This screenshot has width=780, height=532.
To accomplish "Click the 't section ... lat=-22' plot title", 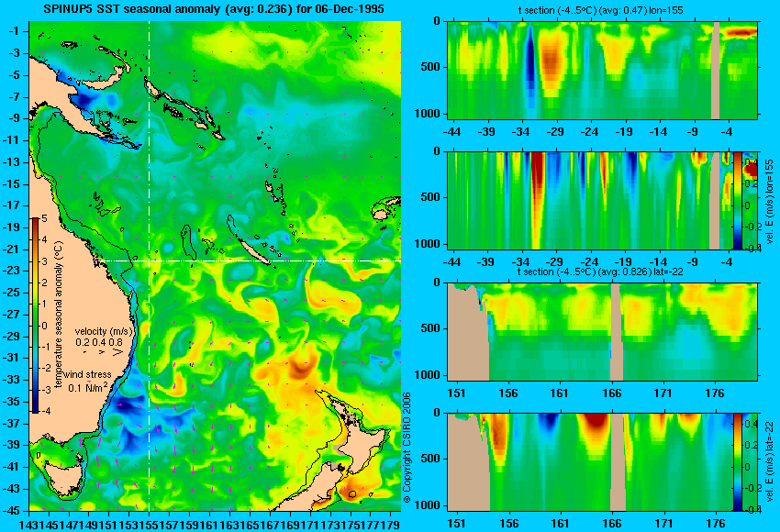I will pyautogui.click(x=600, y=272).
